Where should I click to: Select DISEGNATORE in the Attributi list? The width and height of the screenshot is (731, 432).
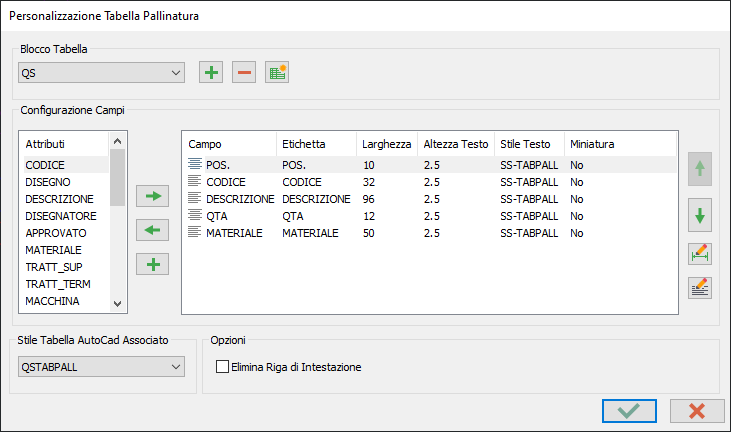click(61, 215)
